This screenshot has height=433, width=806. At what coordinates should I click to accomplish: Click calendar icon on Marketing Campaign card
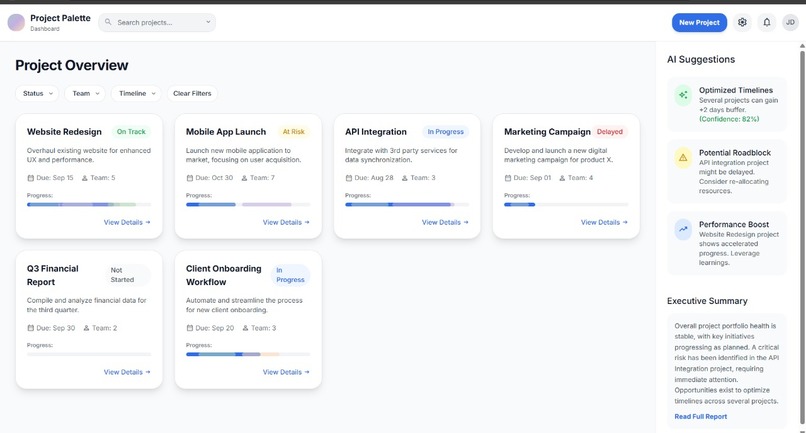pyautogui.click(x=508, y=178)
